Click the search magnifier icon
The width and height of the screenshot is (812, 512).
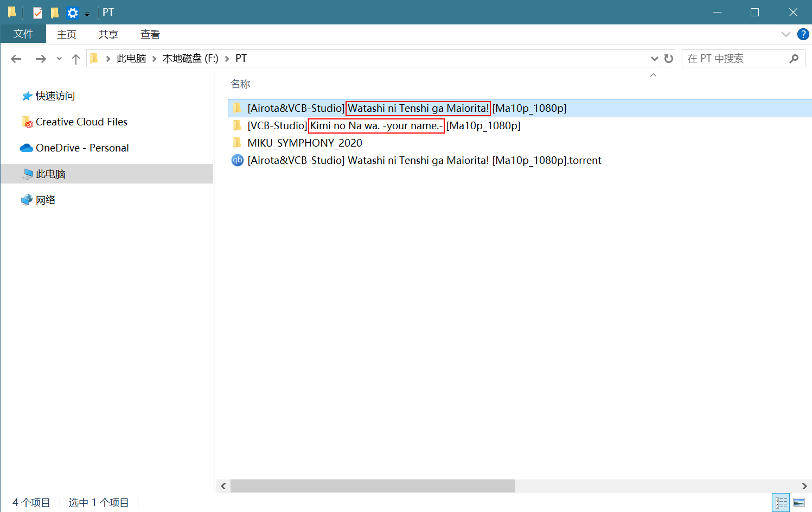[x=794, y=59]
